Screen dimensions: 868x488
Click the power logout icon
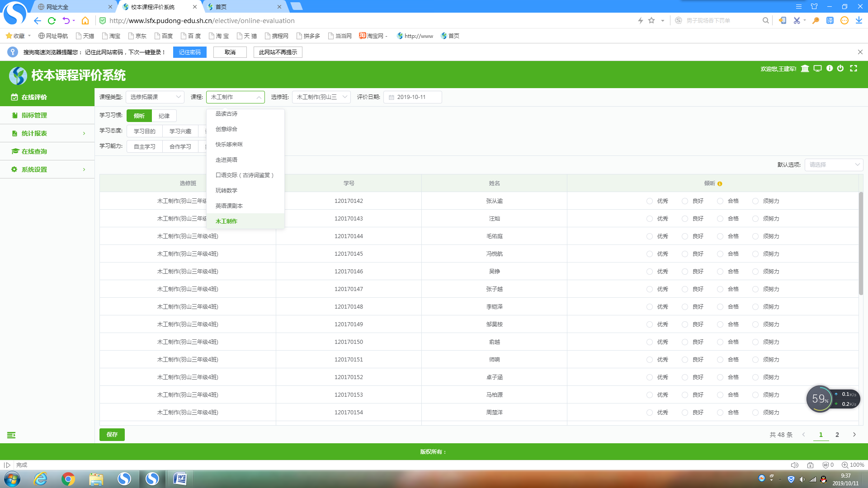pos(840,68)
